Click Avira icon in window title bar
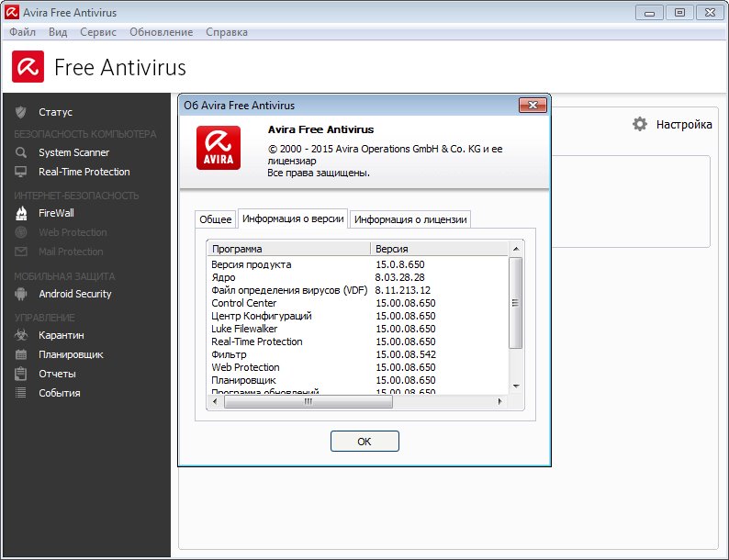The width and height of the screenshot is (729, 560). click(x=12, y=12)
